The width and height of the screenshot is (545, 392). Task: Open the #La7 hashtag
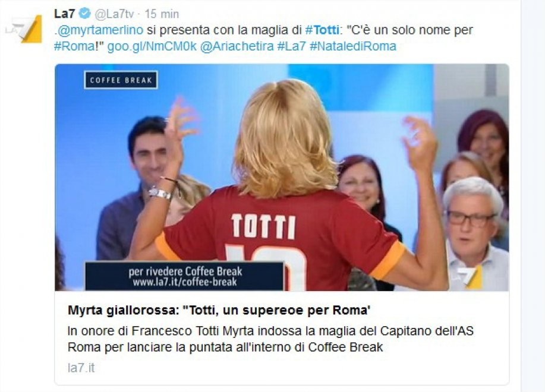291,46
